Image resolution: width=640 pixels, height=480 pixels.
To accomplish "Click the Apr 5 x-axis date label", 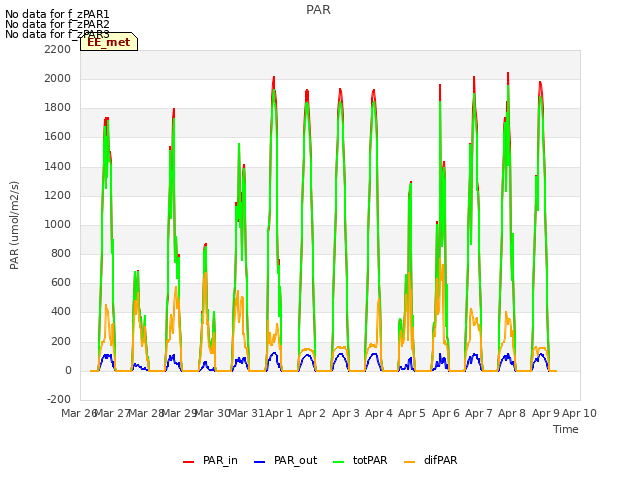I will (x=412, y=413).
